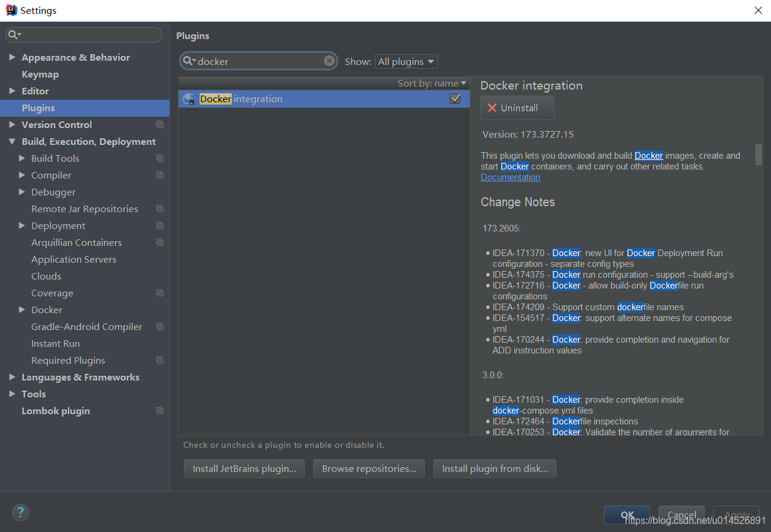Expand the Debugger node
Viewport: 771px width, 532px height.
pos(22,192)
